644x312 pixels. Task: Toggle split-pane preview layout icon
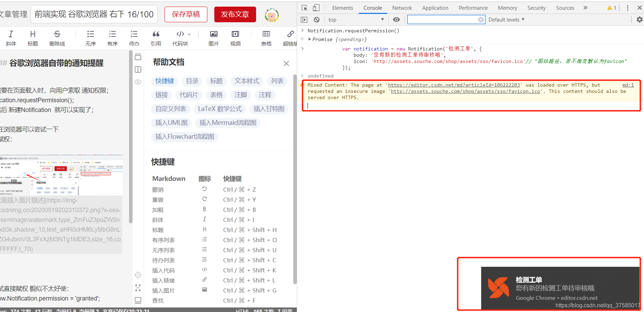[x=138, y=69]
